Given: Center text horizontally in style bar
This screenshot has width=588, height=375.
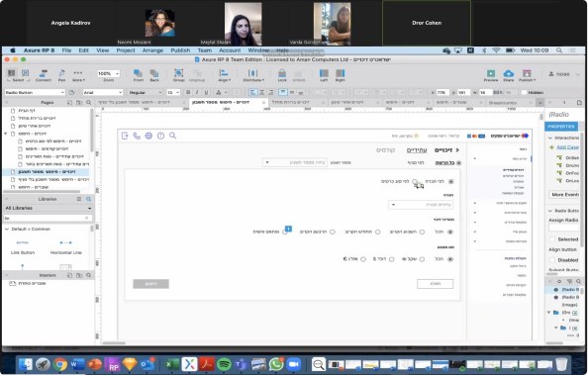Looking at the screenshot, I should [x=261, y=92].
